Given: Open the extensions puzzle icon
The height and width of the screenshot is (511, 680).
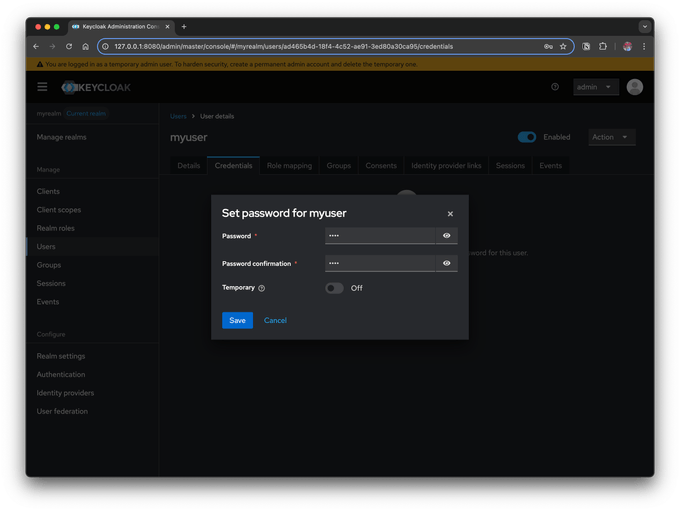Looking at the screenshot, I should (x=603, y=46).
